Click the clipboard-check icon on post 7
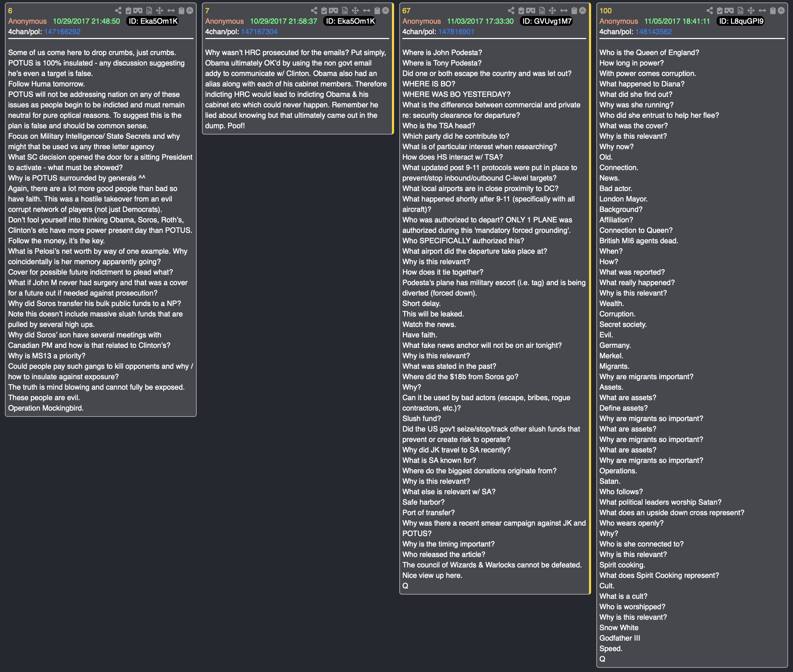This screenshot has height=672, width=793. pos(324,10)
